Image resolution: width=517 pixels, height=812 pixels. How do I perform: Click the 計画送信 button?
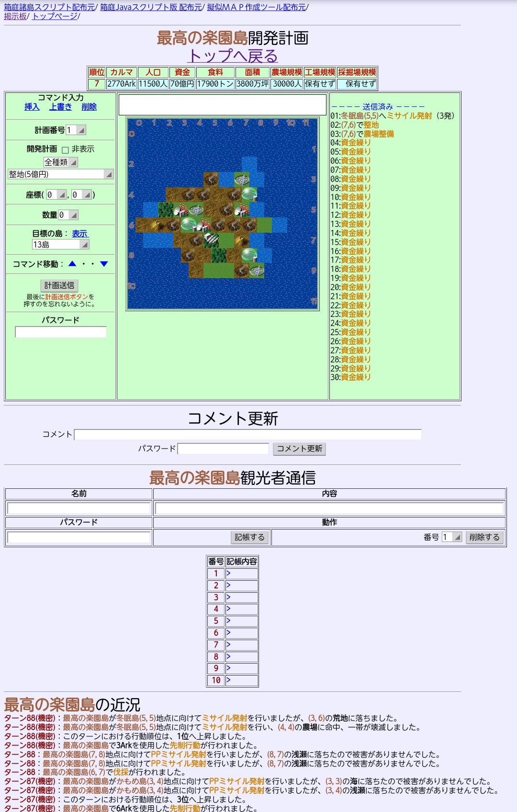point(59,285)
